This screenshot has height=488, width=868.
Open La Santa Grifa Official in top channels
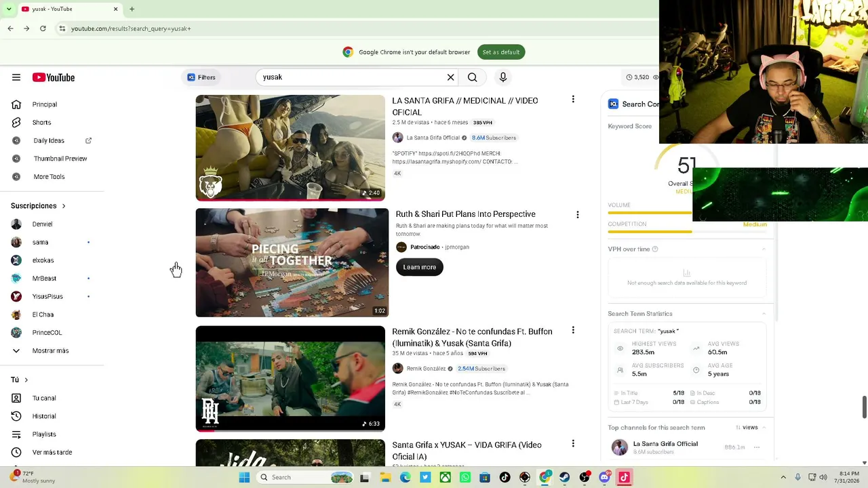(665, 444)
